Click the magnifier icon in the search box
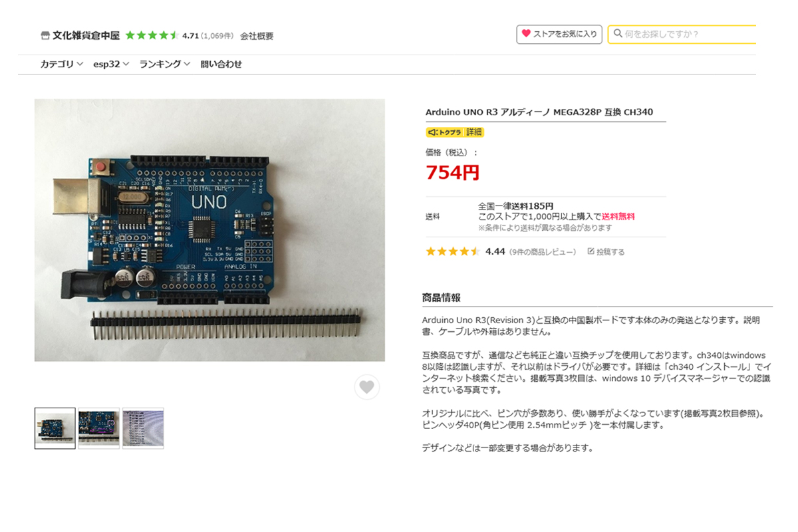Image resolution: width=798 pixels, height=532 pixels. click(618, 34)
